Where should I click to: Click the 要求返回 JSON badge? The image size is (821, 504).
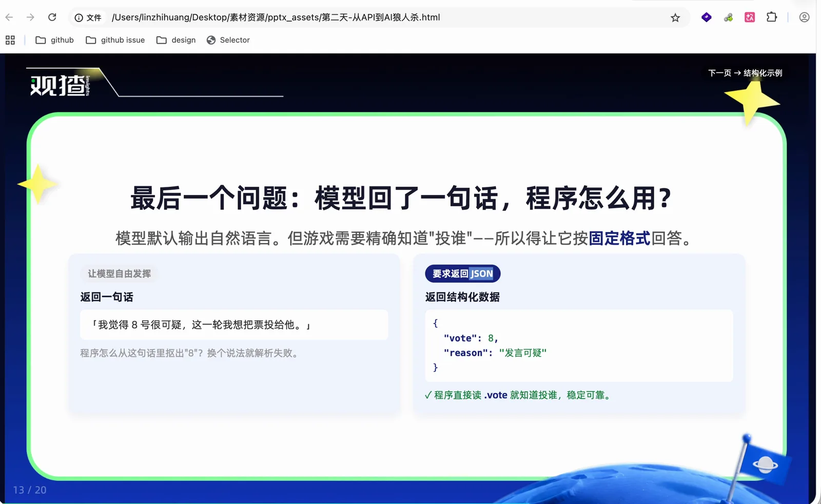(x=462, y=274)
